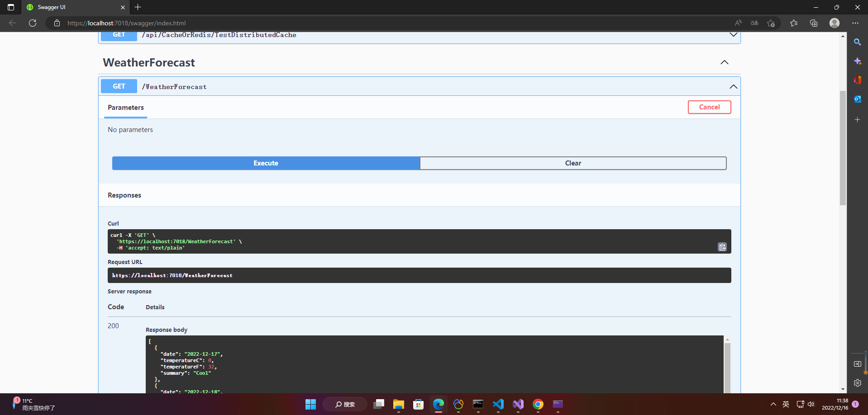868x415 pixels.
Task: Show hidden system tray icons
Action: (x=773, y=404)
